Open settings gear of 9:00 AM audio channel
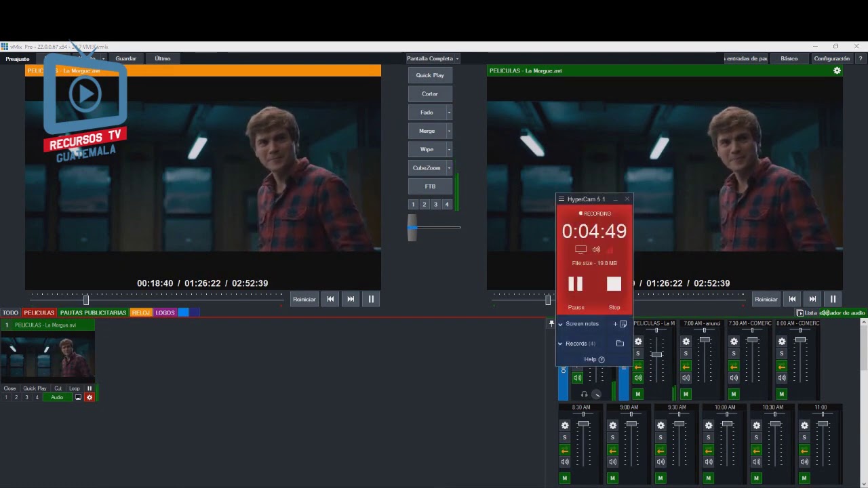868x488 pixels. (x=613, y=426)
